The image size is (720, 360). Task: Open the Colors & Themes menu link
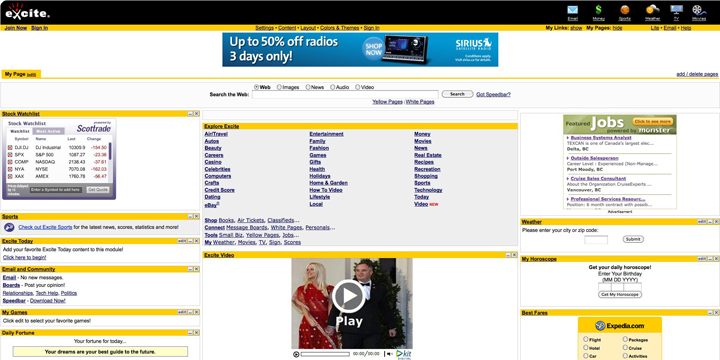(339, 28)
